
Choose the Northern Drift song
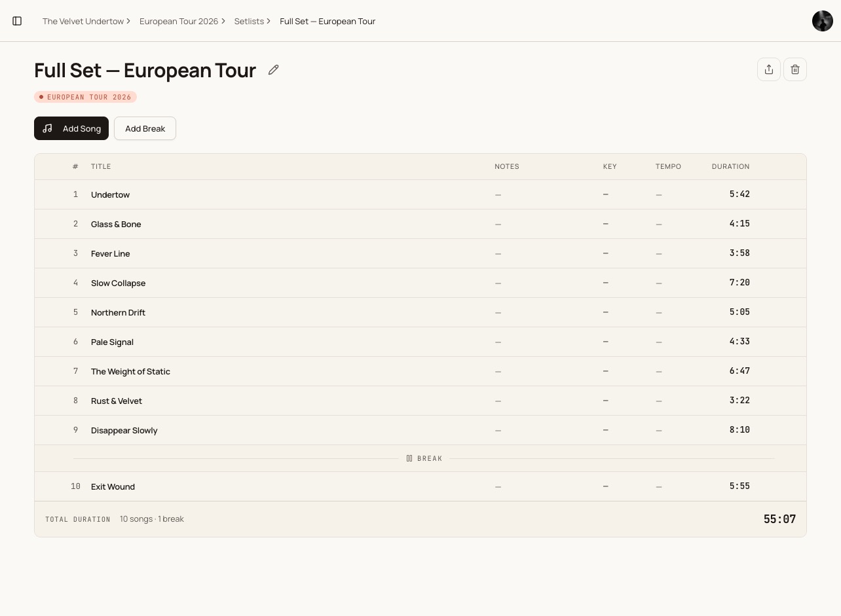[118, 312]
